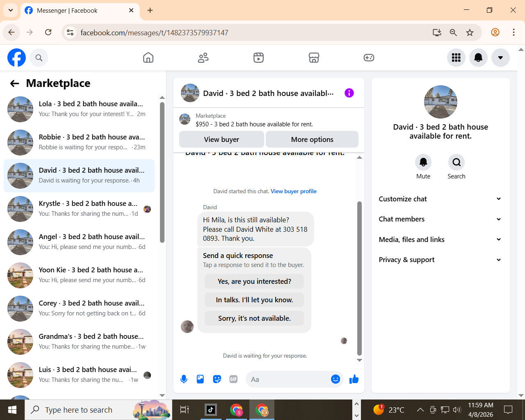Open the Robbie conversation

(x=79, y=142)
